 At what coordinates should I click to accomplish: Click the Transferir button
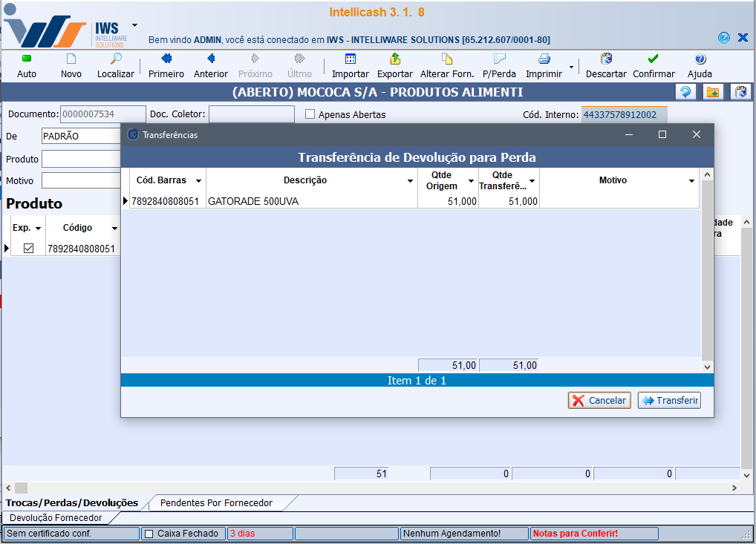tap(669, 401)
